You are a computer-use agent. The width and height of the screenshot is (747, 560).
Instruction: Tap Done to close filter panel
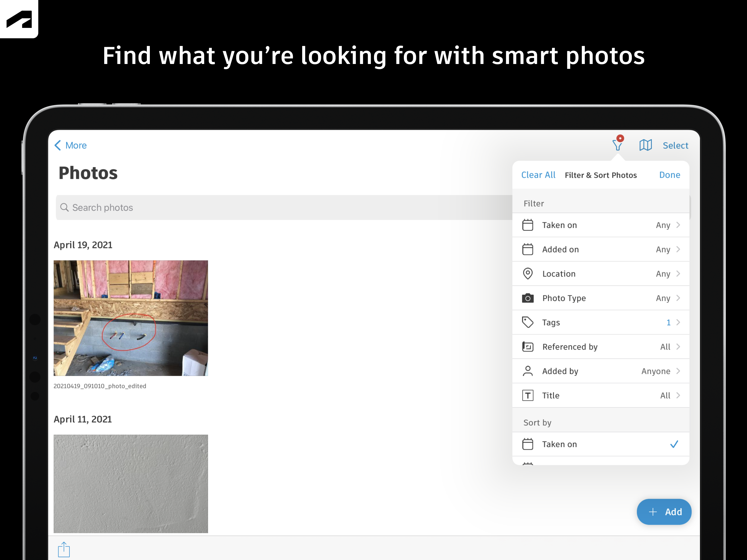point(669,175)
